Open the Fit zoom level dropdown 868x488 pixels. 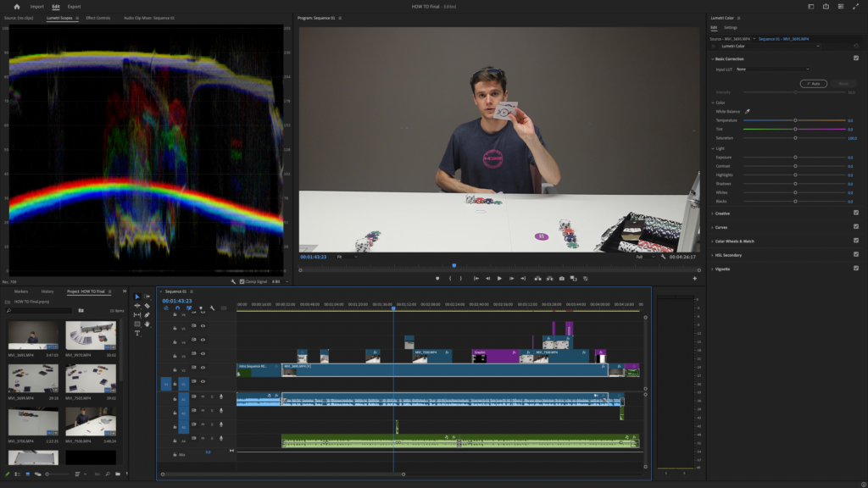click(345, 257)
